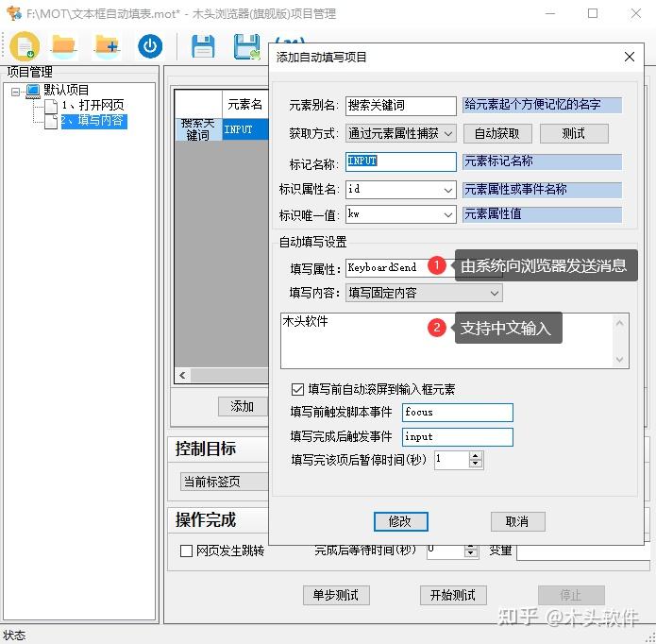Click the 单步测试 button
Image resolution: width=656 pixels, height=644 pixels.
coord(336,596)
